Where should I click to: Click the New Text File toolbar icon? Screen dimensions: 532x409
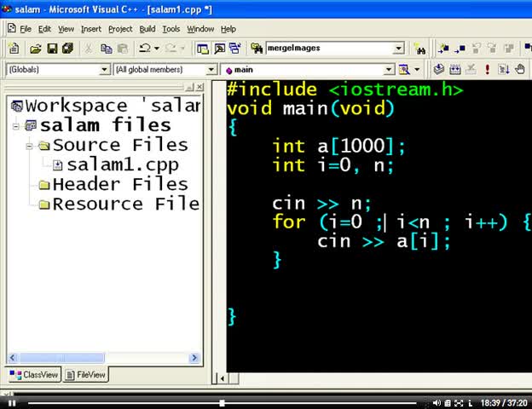(14, 49)
